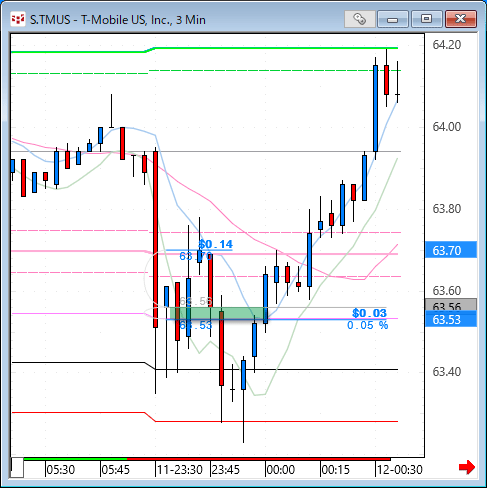
Task: Click the 64.00 price scale label
Action: click(447, 127)
